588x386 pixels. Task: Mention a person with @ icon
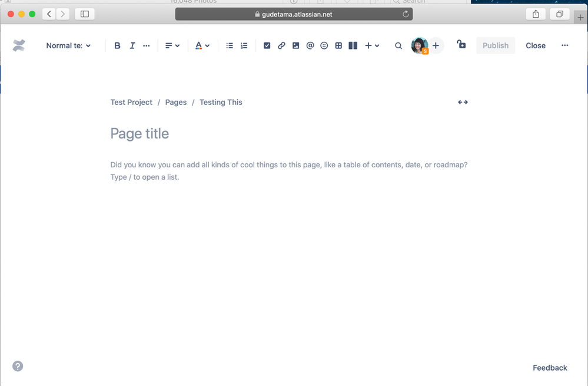coord(310,45)
